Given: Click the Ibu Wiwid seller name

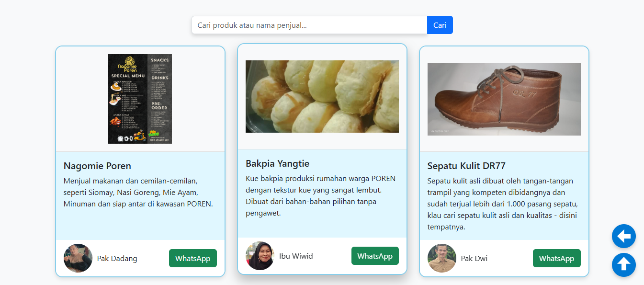Looking at the screenshot, I should tap(296, 256).
